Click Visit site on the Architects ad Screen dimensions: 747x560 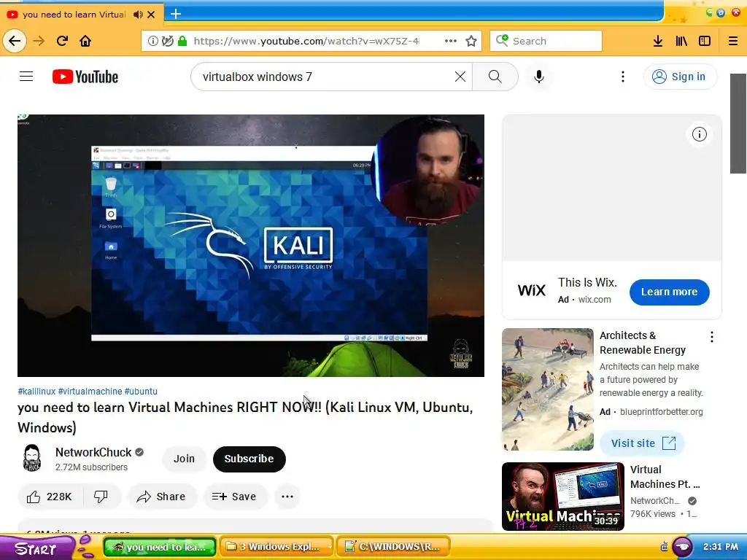coord(643,443)
